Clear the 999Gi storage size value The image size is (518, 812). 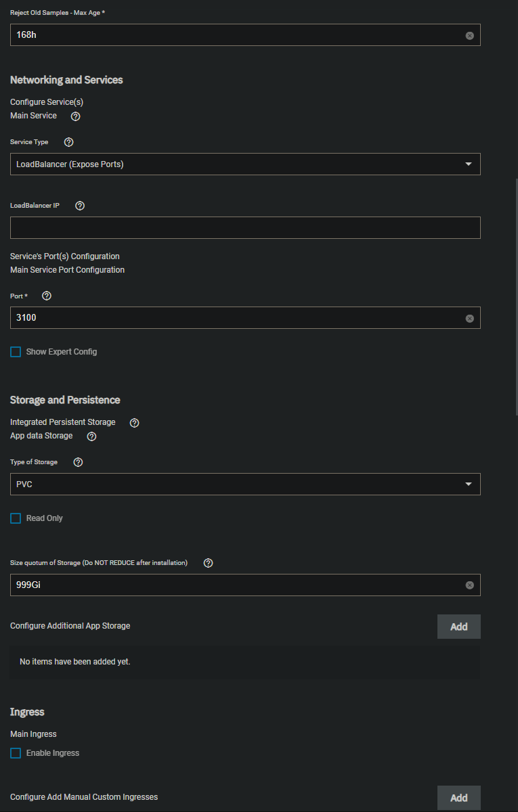coord(469,585)
